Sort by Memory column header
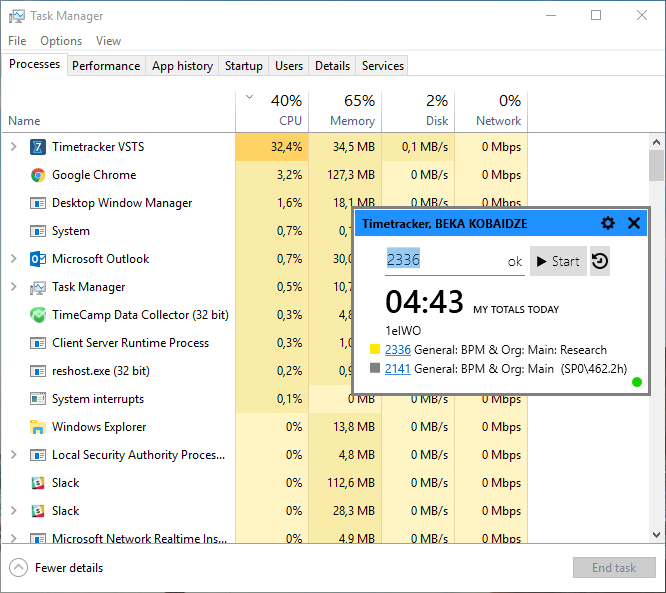 tap(345, 111)
